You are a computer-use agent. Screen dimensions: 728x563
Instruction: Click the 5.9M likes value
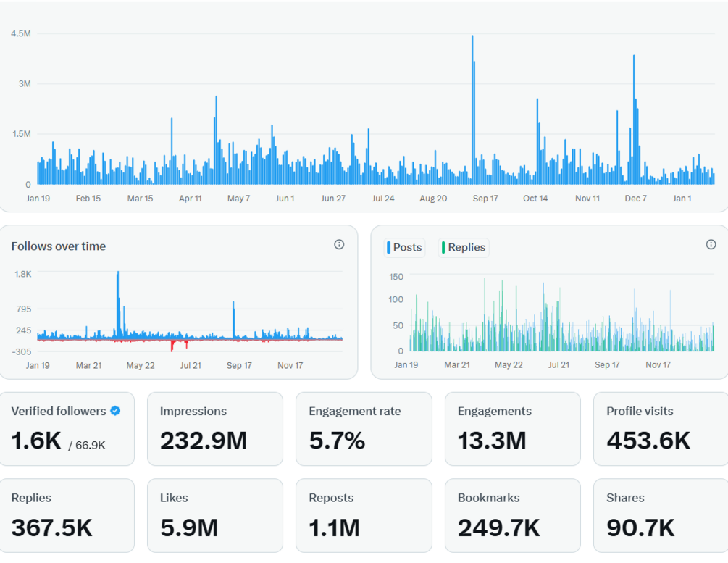tap(189, 527)
